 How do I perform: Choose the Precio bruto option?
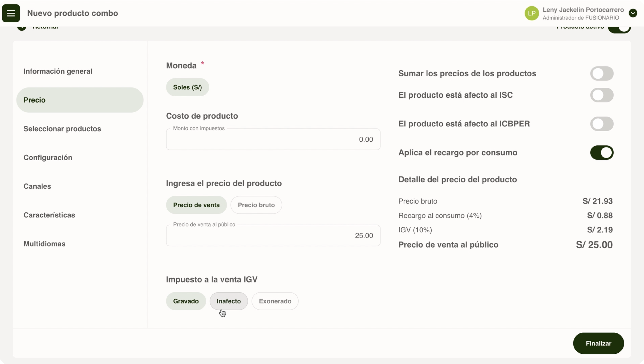256,205
